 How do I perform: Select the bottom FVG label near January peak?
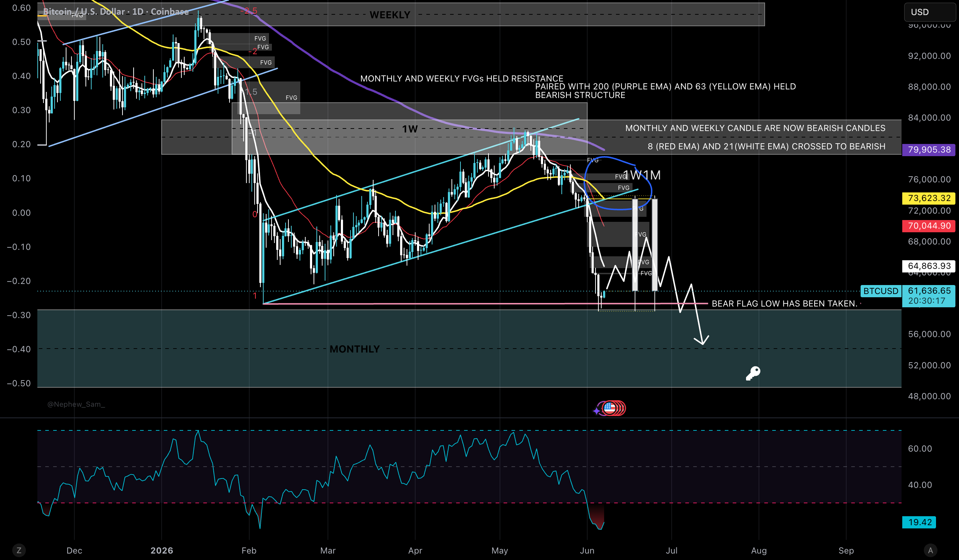pyautogui.click(x=266, y=62)
